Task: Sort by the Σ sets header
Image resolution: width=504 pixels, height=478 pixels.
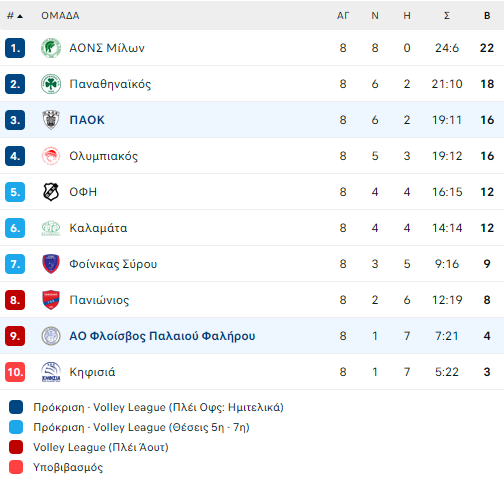Action: [447, 16]
